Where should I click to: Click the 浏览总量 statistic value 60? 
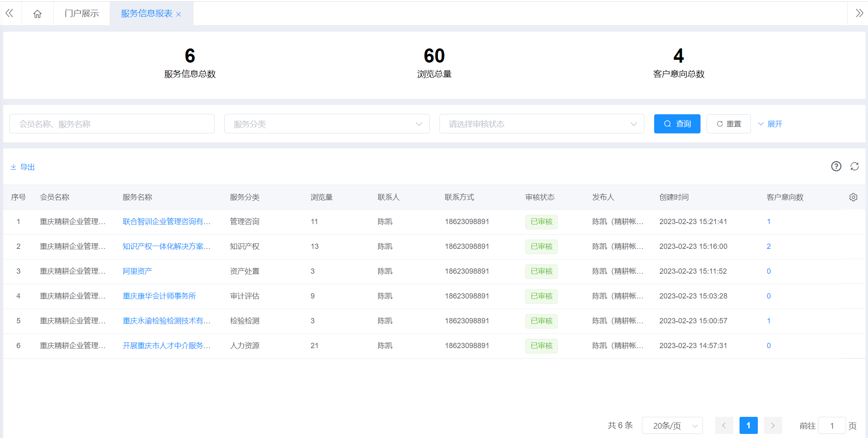point(434,56)
